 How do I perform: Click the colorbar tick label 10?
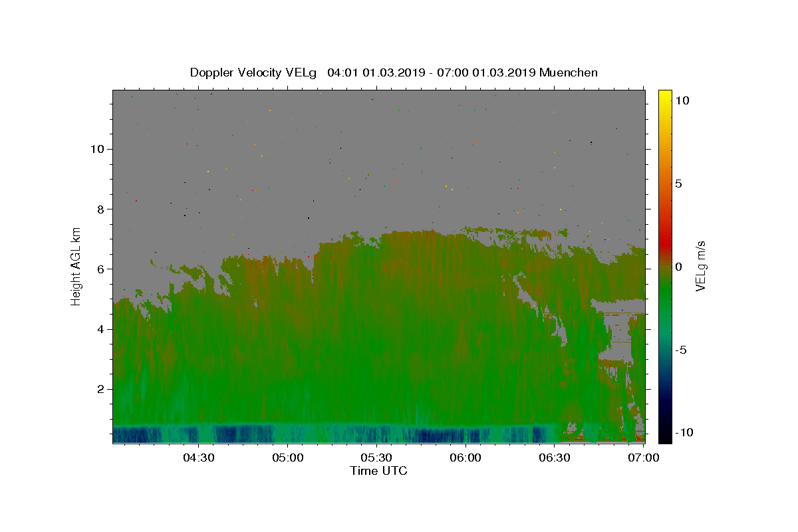[x=682, y=100]
